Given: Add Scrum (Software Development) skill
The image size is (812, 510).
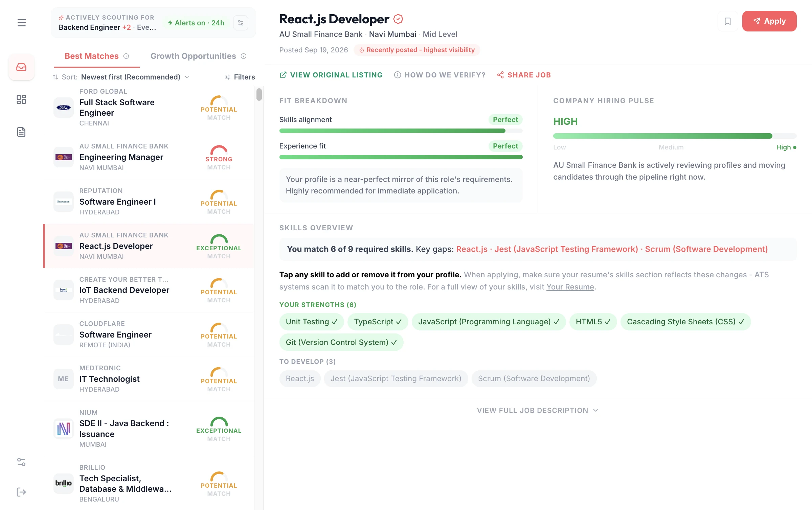Looking at the screenshot, I should coord(534,379).
